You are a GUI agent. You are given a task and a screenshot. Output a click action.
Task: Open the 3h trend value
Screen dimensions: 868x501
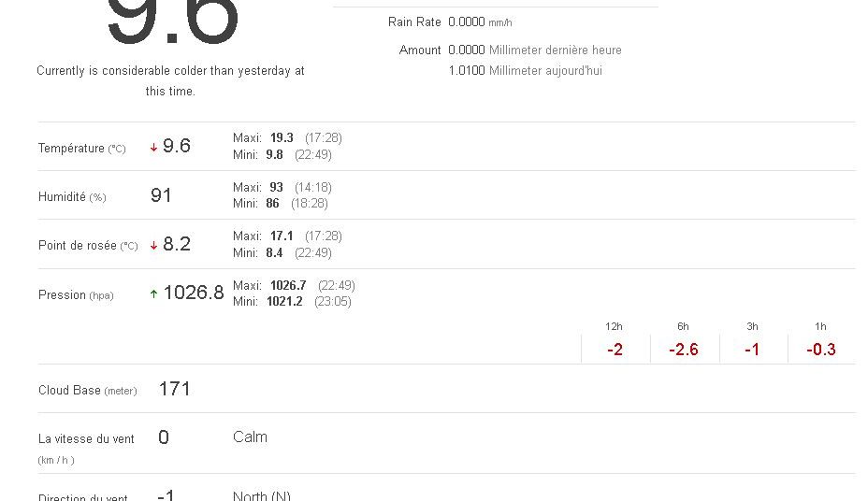tap(752, 350)
